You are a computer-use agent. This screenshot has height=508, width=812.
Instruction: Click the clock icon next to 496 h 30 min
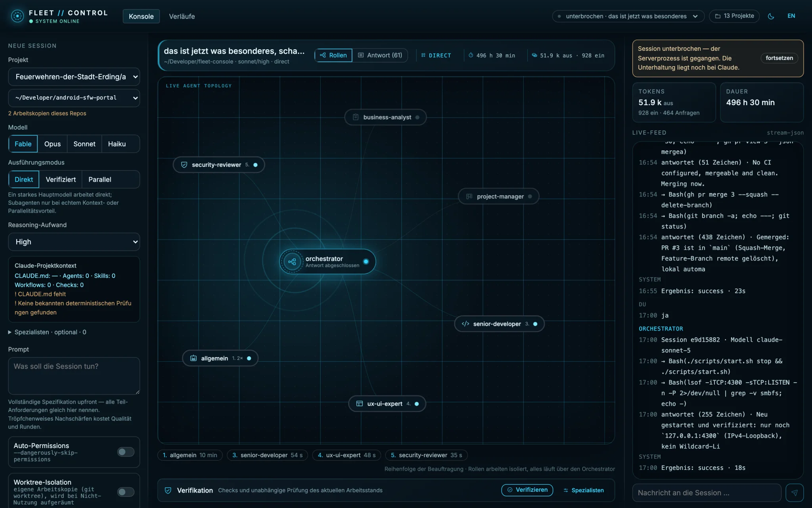click(x=471, y=55)
